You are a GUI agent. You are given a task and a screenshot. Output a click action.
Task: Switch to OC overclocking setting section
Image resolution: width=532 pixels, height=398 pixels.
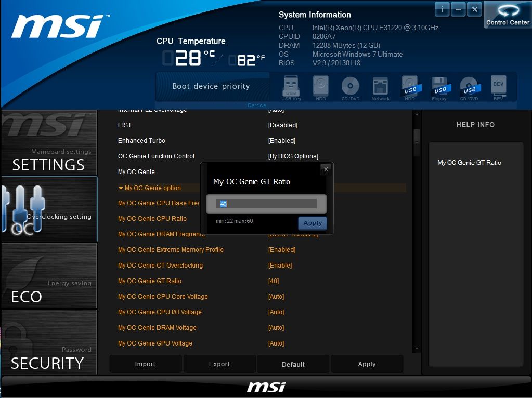(49, 209)
